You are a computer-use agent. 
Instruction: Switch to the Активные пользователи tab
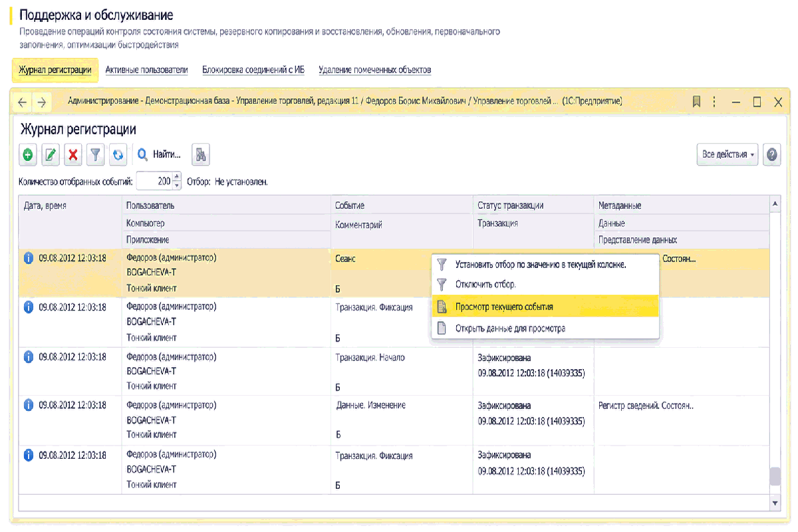click(x=146, y=70)
